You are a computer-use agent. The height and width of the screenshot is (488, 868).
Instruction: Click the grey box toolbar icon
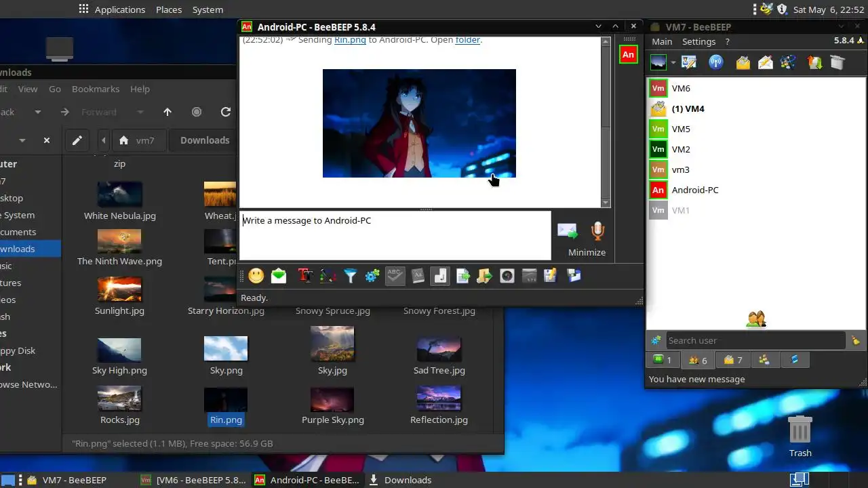[x=837, y=63]
